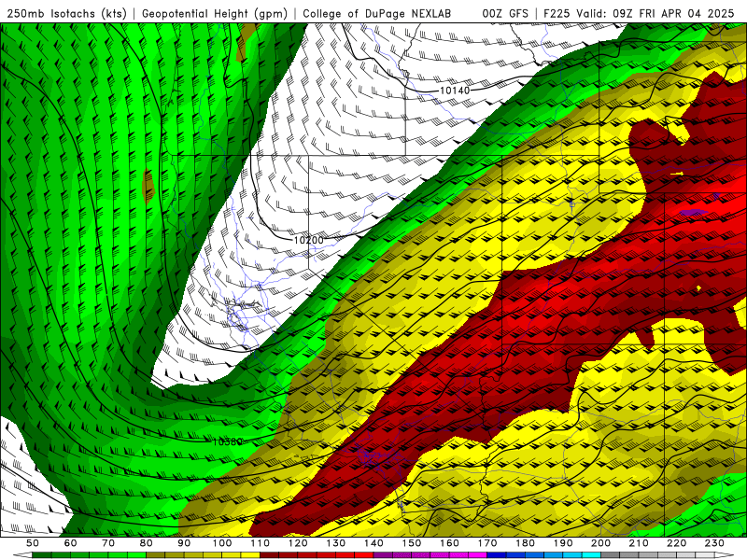Click the 10140 height contour label
Image resolution: width=747 pixels, height=560 pixels.
click(455, 90)
